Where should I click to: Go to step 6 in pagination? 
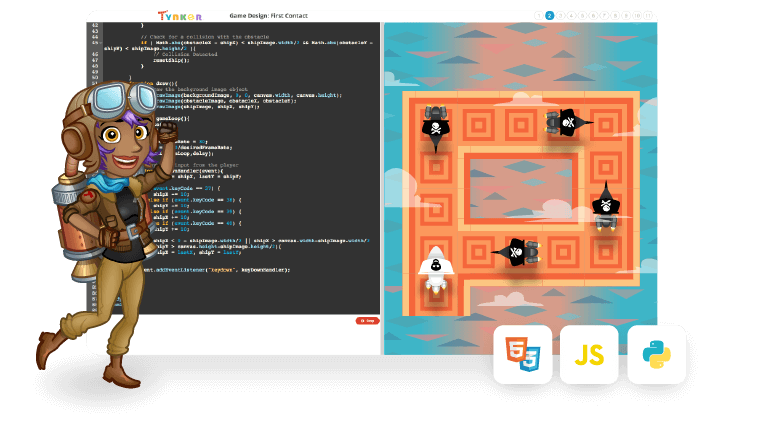593,16
